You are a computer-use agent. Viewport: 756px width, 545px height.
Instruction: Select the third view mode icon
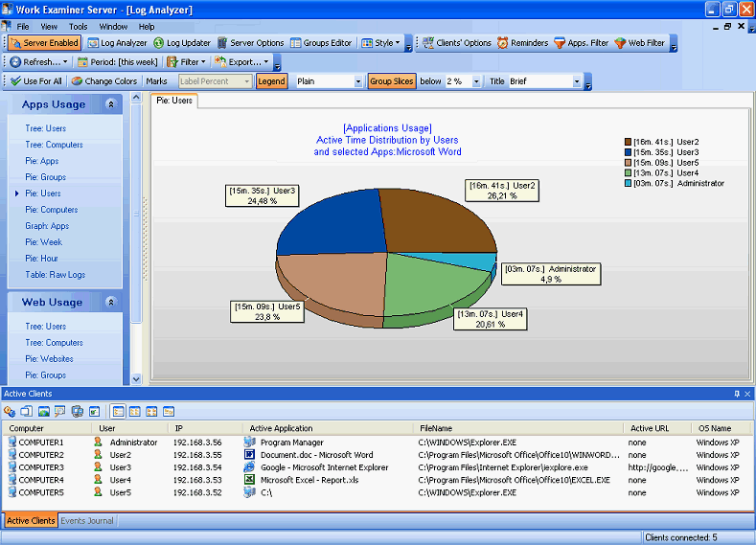coord(151,412)
